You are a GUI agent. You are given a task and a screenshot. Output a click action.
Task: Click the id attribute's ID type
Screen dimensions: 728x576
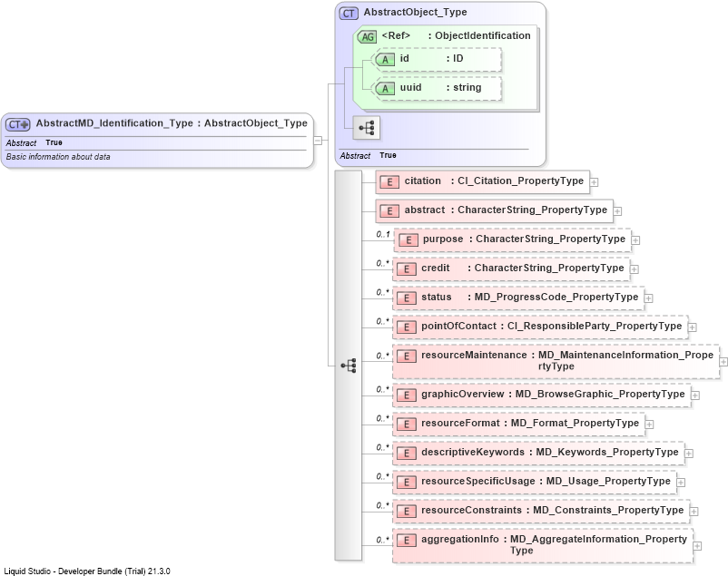458,58
